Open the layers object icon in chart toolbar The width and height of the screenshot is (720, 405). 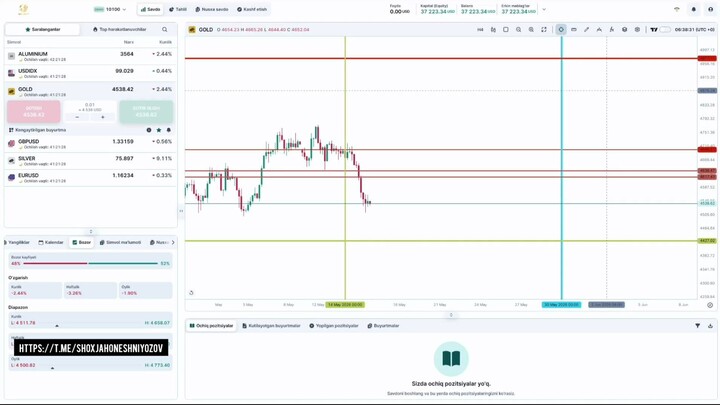(624, 29)
